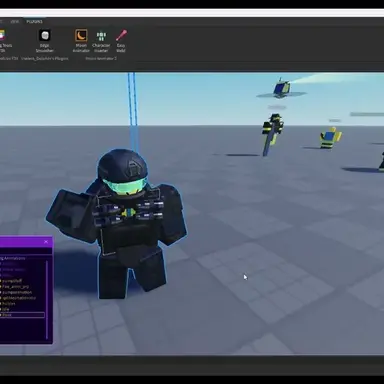Click the highlighted animation row below 'idle'

(x=22, y=315)
